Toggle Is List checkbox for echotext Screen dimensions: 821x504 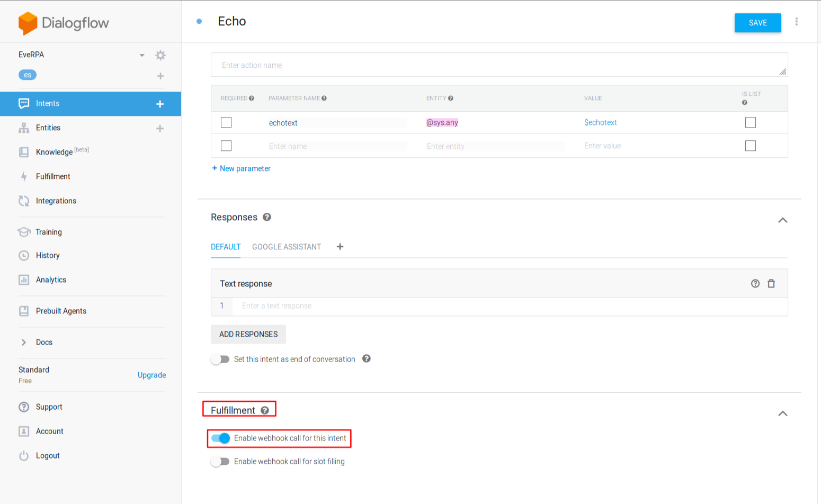(750, 123)
